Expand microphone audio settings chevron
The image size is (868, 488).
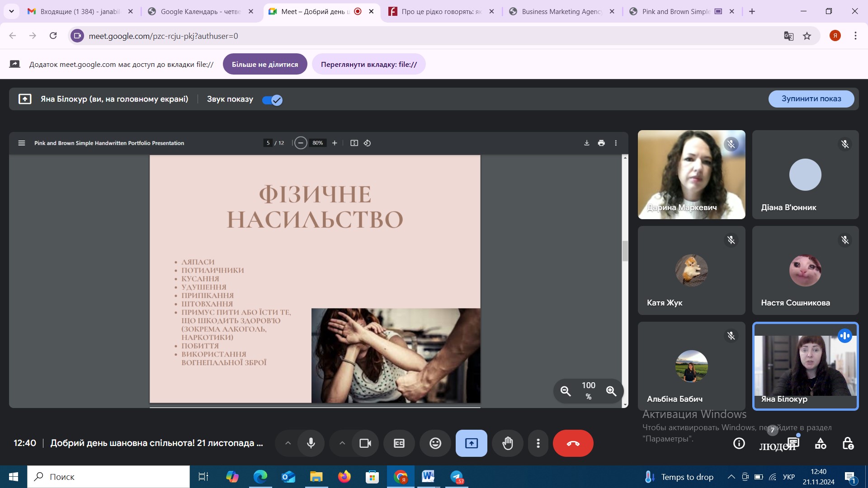[288, 443]
